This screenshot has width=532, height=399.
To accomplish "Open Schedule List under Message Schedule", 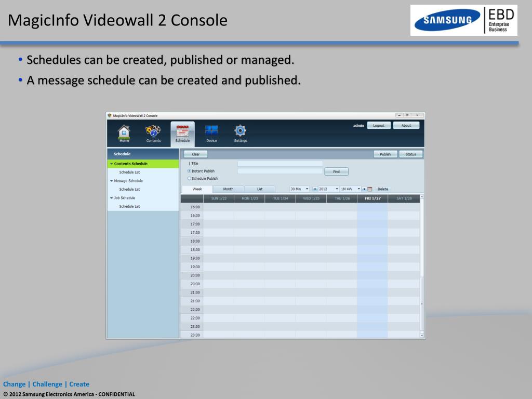I will coord(129,189).
